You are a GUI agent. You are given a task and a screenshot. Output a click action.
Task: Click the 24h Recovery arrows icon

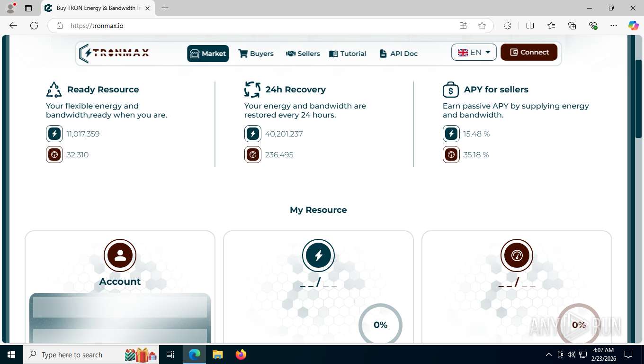click(252, 89)
